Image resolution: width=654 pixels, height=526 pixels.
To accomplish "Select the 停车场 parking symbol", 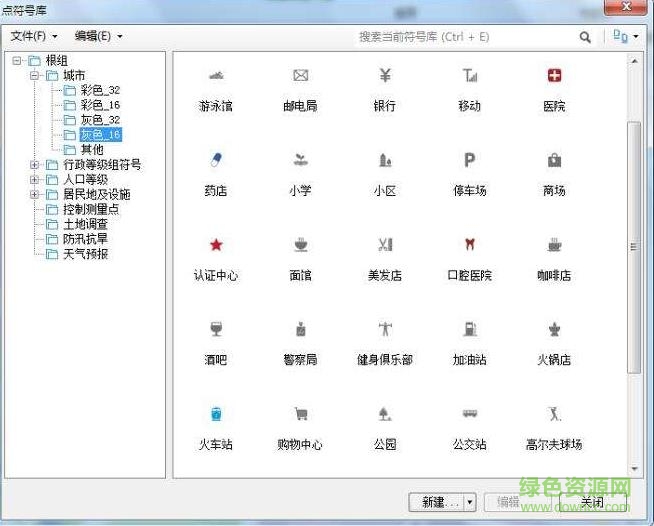I will (469, 161).
